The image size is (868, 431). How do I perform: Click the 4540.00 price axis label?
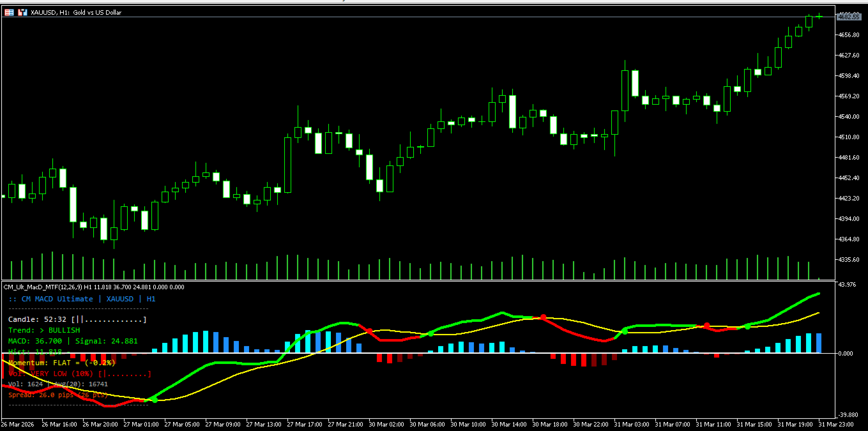point(850,117)
